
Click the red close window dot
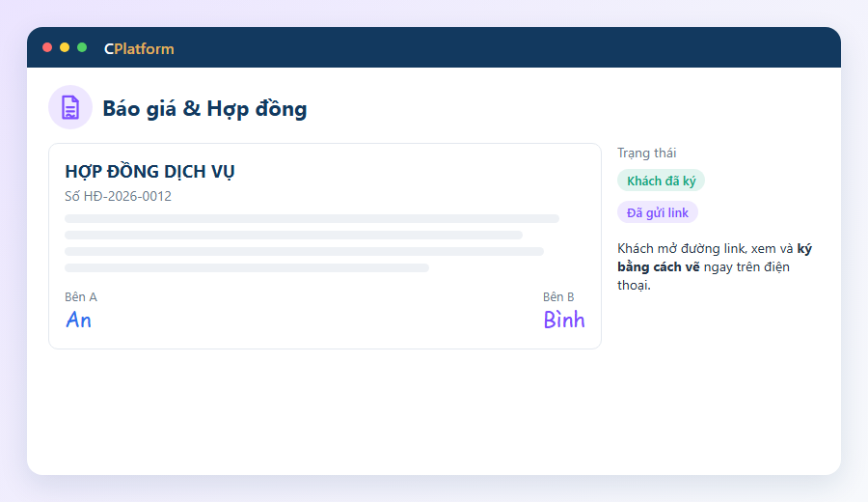tap(47, 47)
